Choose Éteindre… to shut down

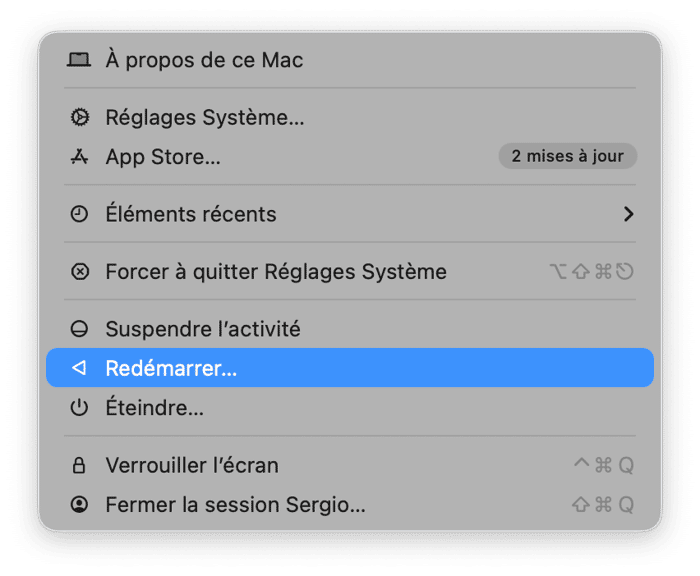[x=155, y=408]
